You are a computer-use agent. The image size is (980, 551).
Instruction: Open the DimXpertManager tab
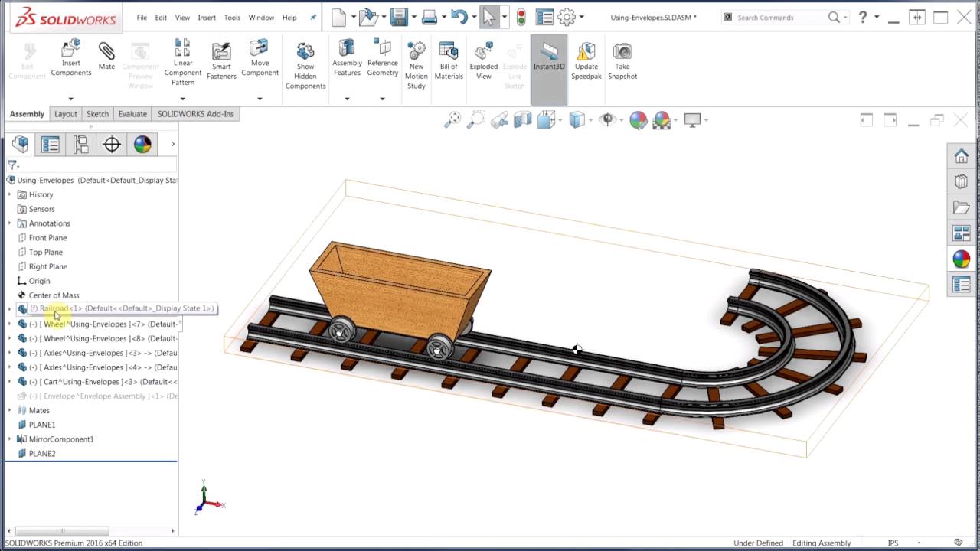[x=112, y=144]
